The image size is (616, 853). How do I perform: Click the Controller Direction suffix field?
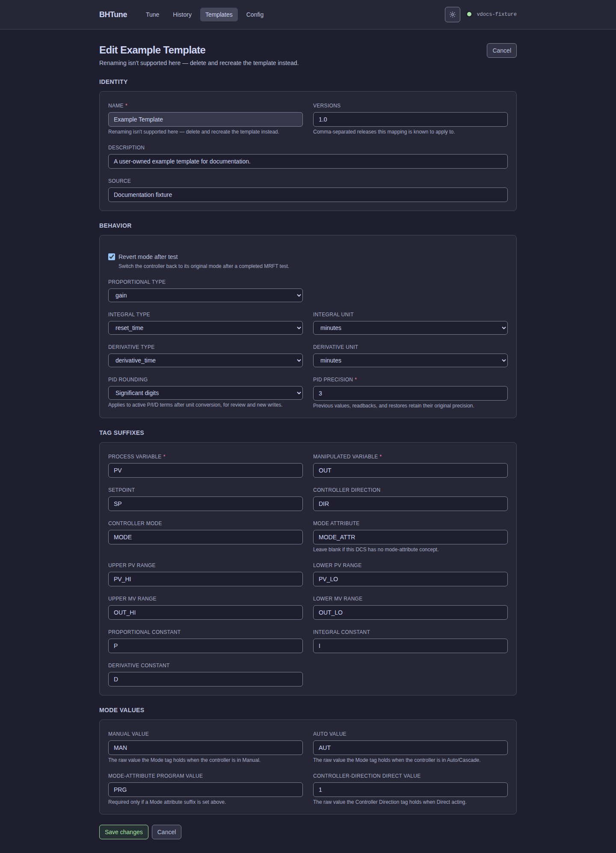coord(410,504)
